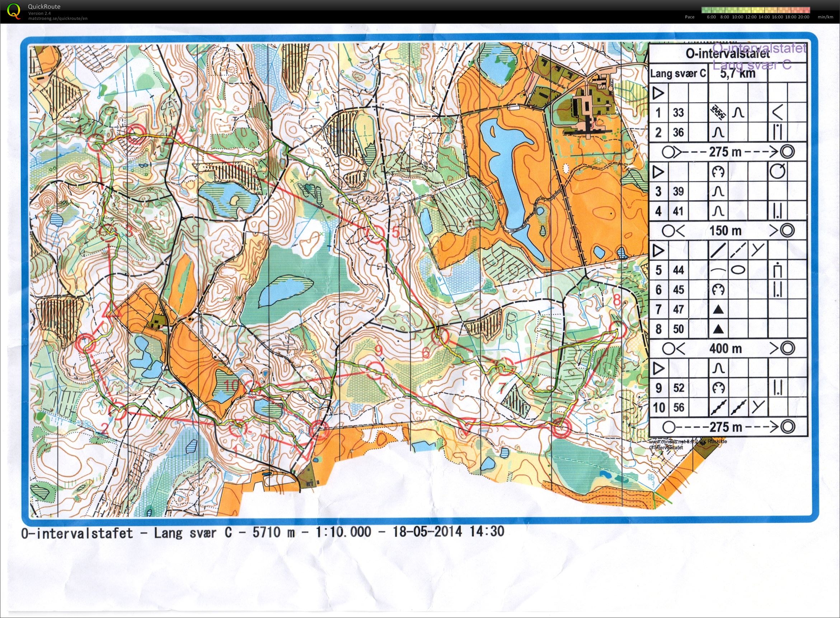Click the finish double circle in 400 m row
The image size is (840, 618).
(x=787, y=348)
